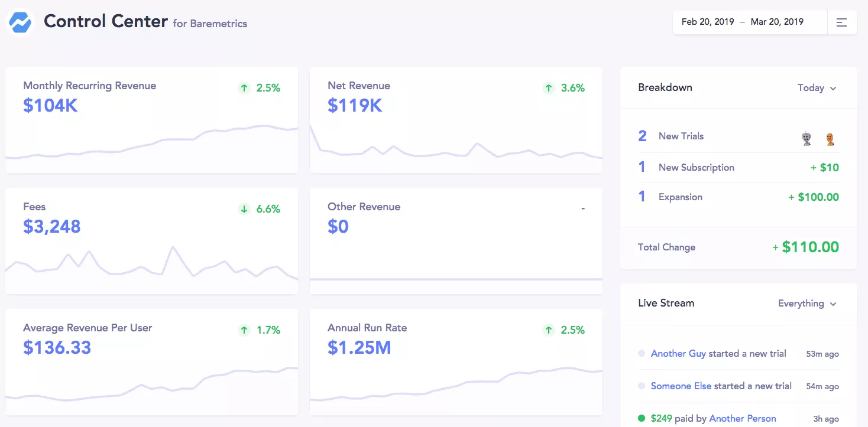Click the Monthly Recurring Revenue line chart
Screen dimensions: 868x427
pos(151,148)
